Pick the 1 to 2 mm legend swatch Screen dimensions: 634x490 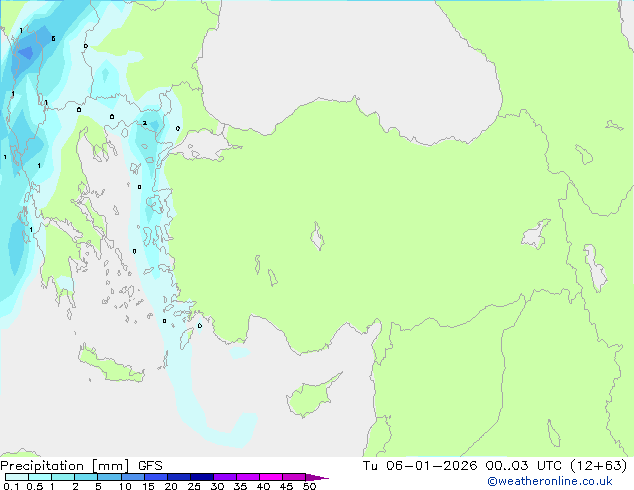tap(63, 477)
